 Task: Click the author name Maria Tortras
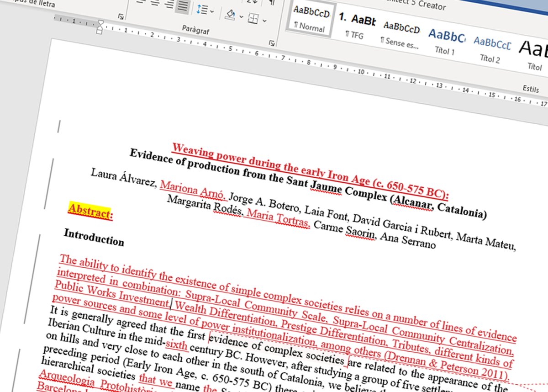(278, 218)
